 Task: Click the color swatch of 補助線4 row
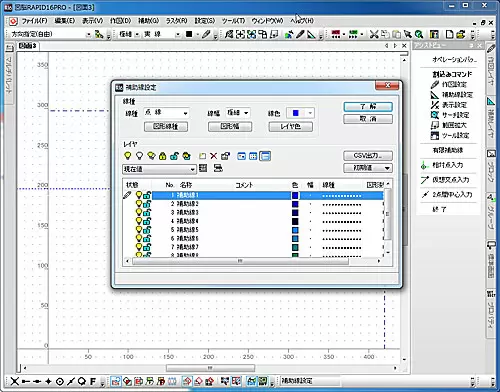(x=295, y=221)
